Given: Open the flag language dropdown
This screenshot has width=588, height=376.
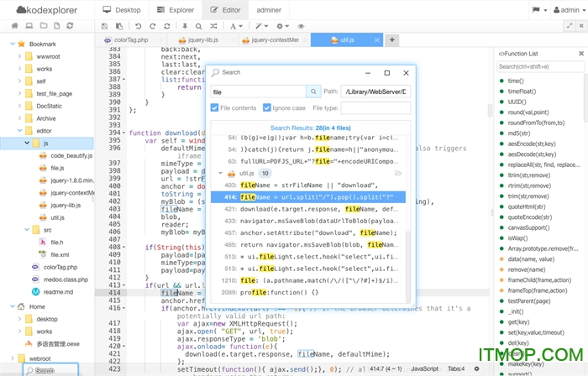Looking at the screenshot, I should [x=539, y=10].
